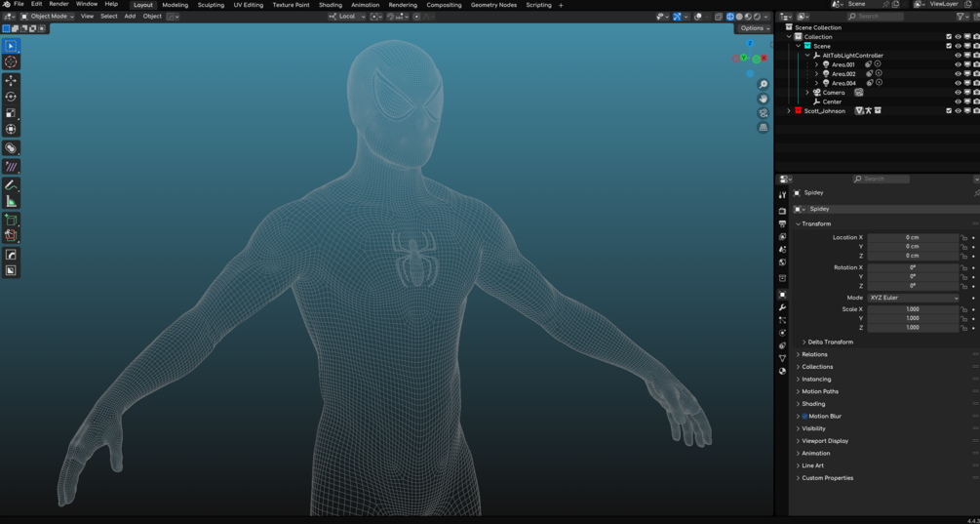Hide Area.001 light in viewport
The width and height of the screenshot is (980, 524).
[958, 64]
